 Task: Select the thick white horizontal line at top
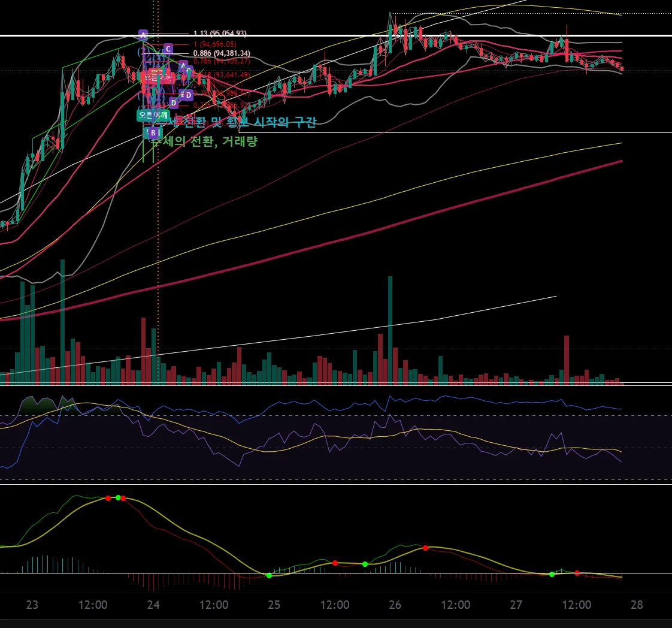tap(336, 35)
